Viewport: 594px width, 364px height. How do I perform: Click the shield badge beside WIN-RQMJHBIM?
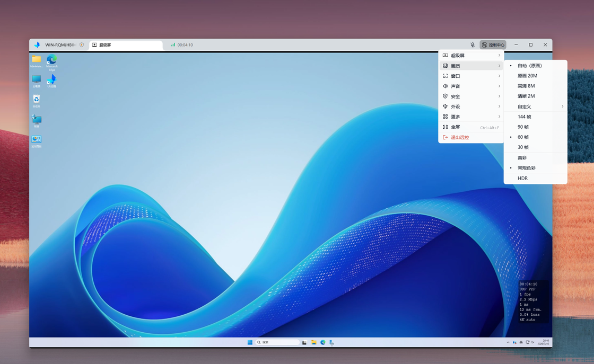pyautogui.click(x=82, y=45)
